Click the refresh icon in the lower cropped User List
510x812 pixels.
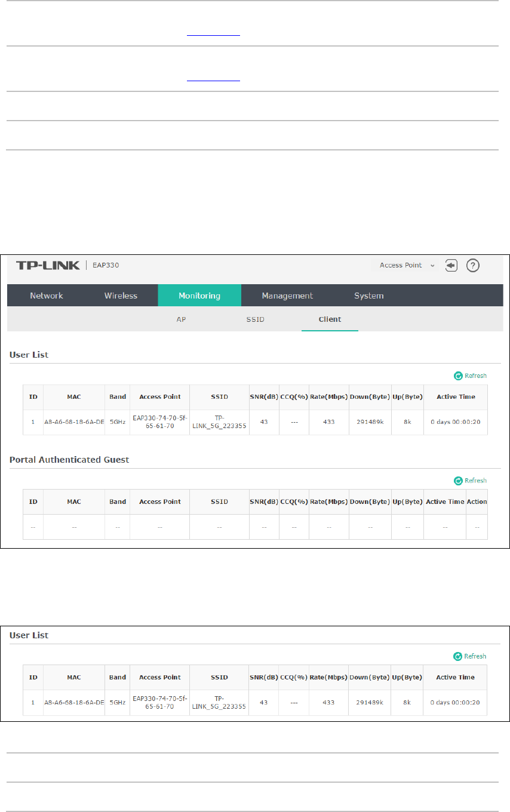(x=458, y=656)
